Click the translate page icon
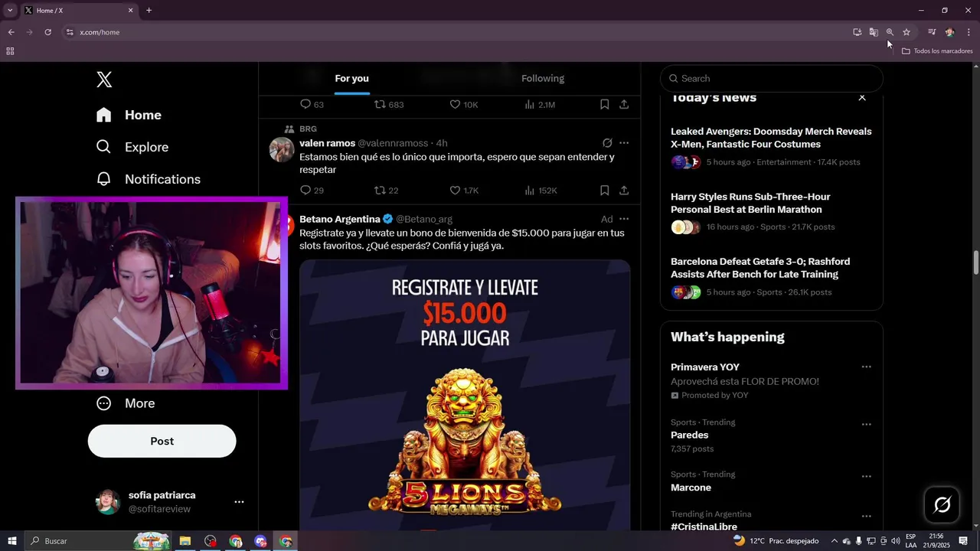Viewport: 980px width, 551px height. [874, 32]
